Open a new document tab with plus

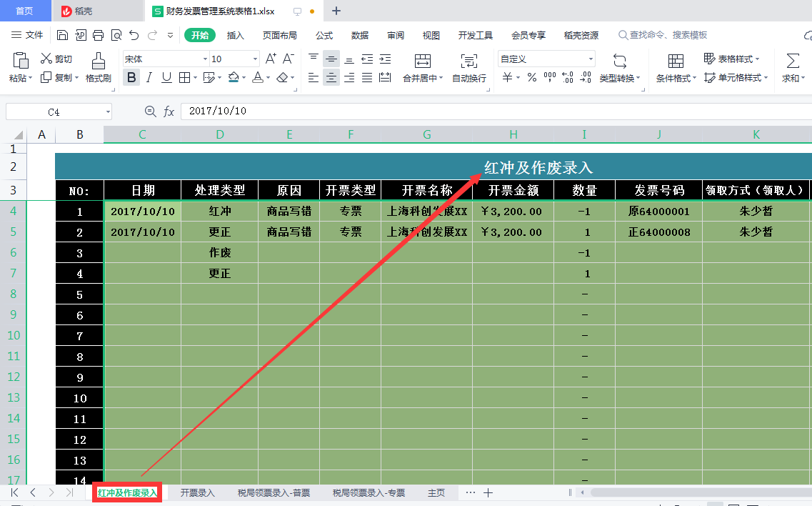[336, 11]
